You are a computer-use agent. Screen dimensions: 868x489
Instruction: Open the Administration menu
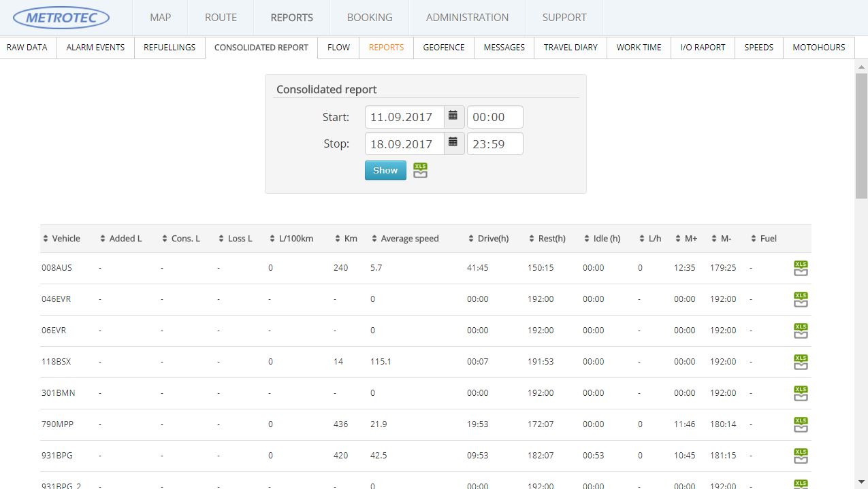(x=467, y=18)
